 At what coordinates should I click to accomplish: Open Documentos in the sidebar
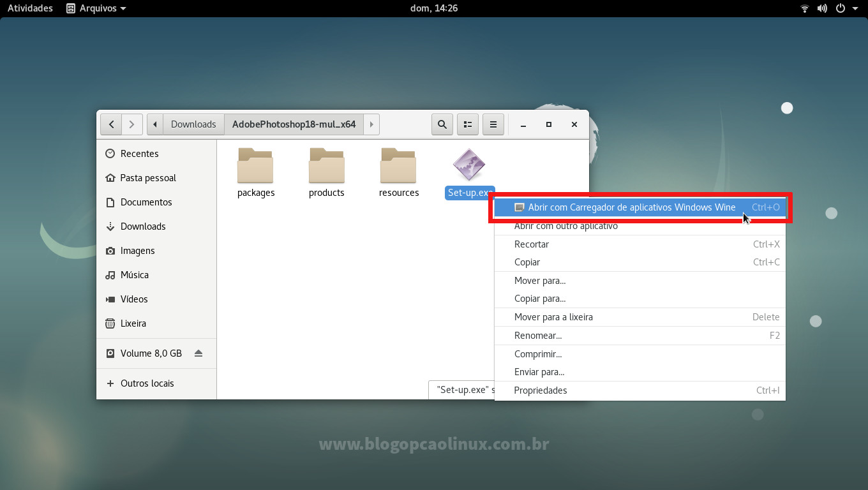click(x=156, y=202)
